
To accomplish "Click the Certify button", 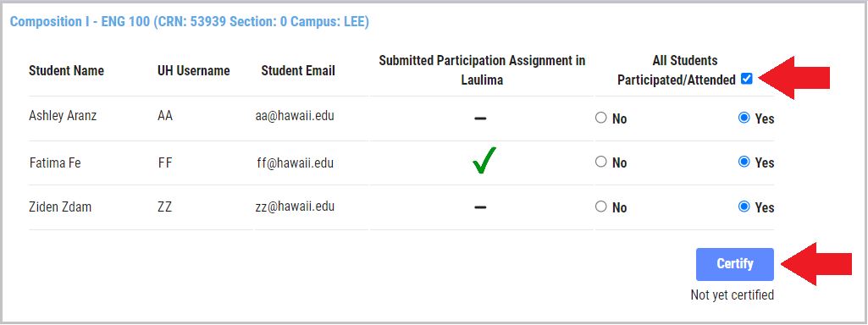I will tap(734, 264).
